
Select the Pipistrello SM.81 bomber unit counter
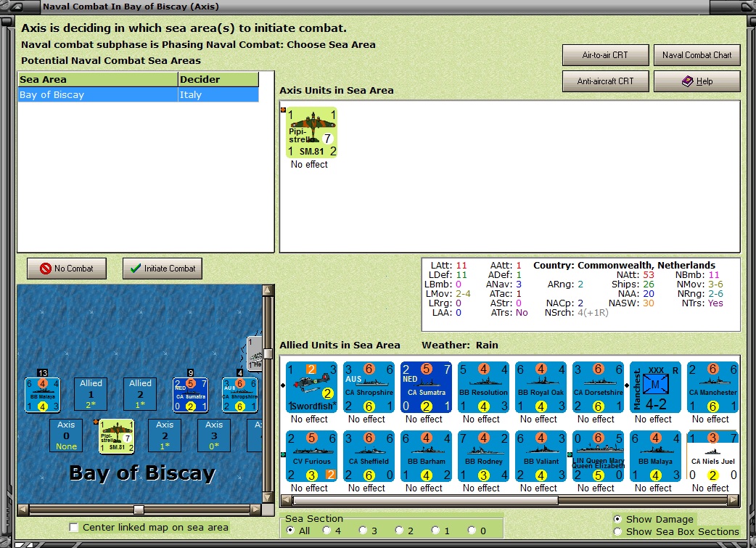[311, 133]
